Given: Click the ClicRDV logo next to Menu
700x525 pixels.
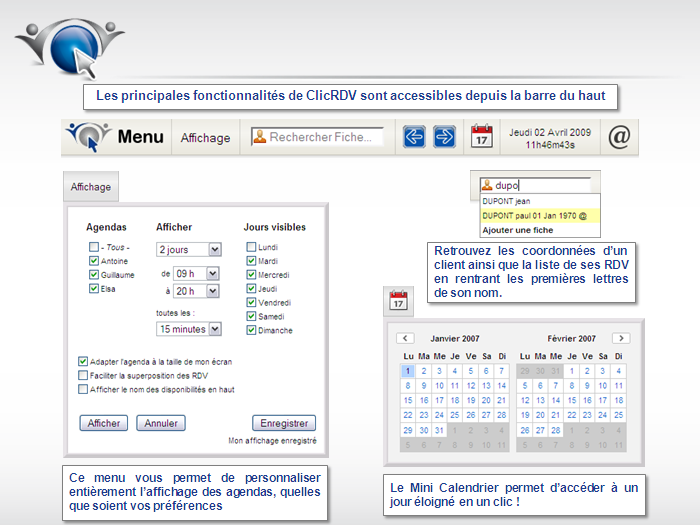Looking at the screenshot, I should click(x=88, y=136).
